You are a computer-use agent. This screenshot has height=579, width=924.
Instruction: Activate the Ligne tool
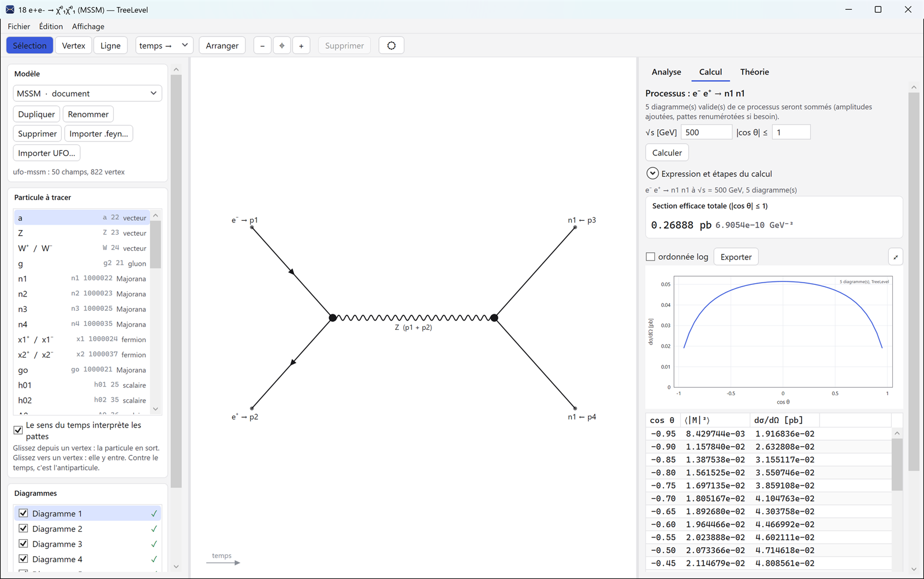[110, 46]
